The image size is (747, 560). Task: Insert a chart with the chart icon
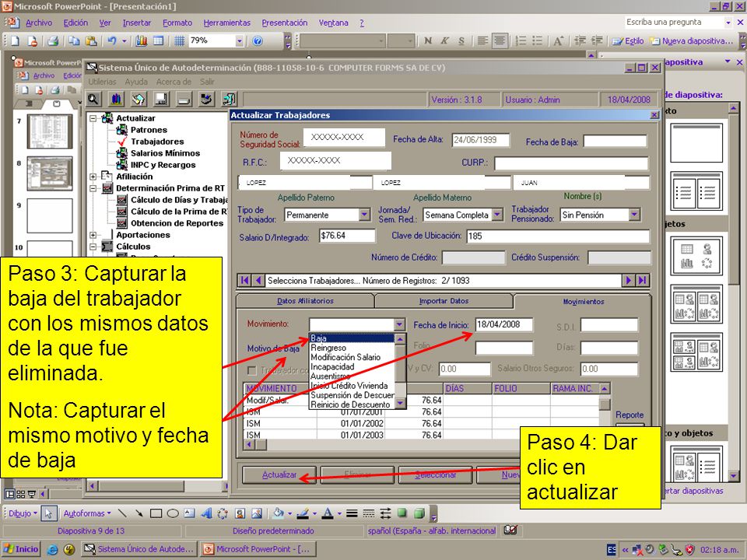(142, 41)
